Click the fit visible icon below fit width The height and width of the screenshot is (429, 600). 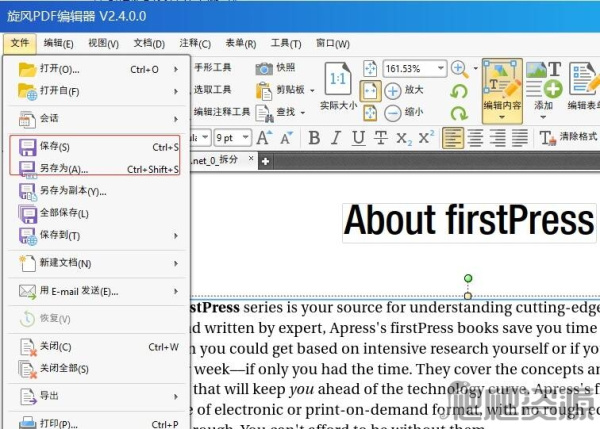370,113
